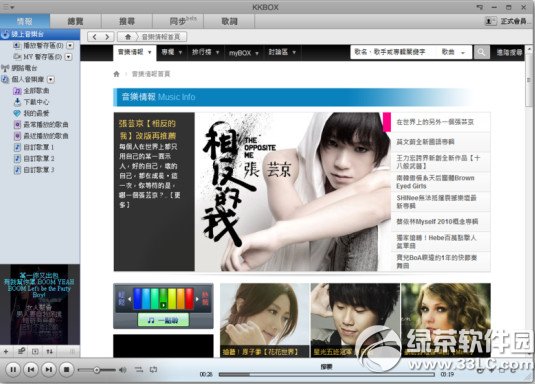
Task: Click the home icon in the address bar
Action: pyautogui.click(x=128, y=37)
